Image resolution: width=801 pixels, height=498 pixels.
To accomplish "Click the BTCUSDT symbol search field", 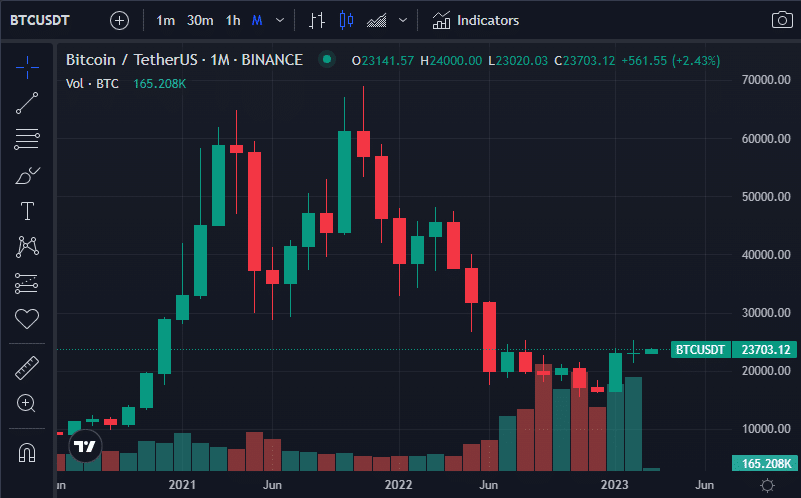I will (x=40, y=20).
